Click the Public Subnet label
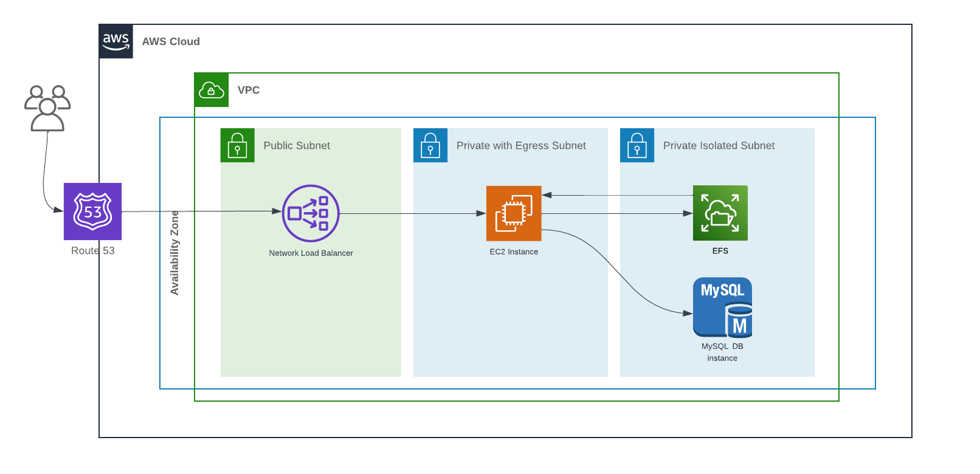Image resolution: width=980 pixels, height=474 pixels. 297,146
